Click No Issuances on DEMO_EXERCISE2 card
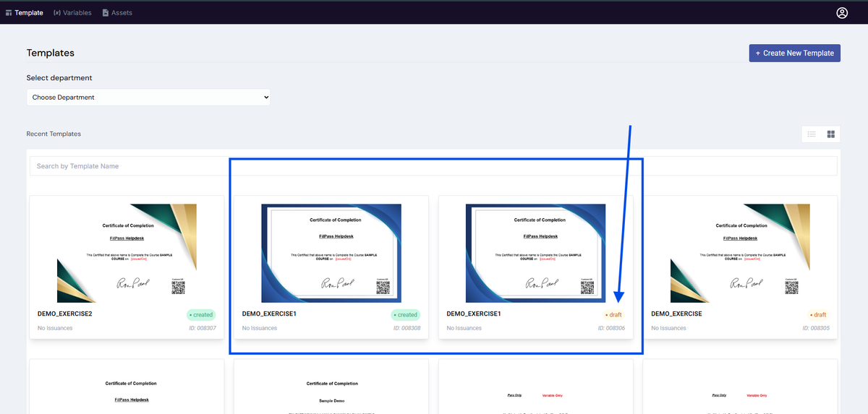 click(x=55, y=328)
